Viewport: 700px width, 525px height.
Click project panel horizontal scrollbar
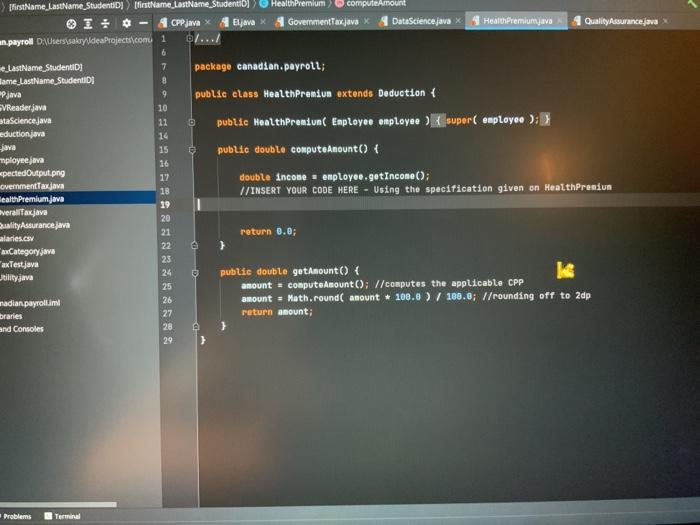tap(58, 504)
